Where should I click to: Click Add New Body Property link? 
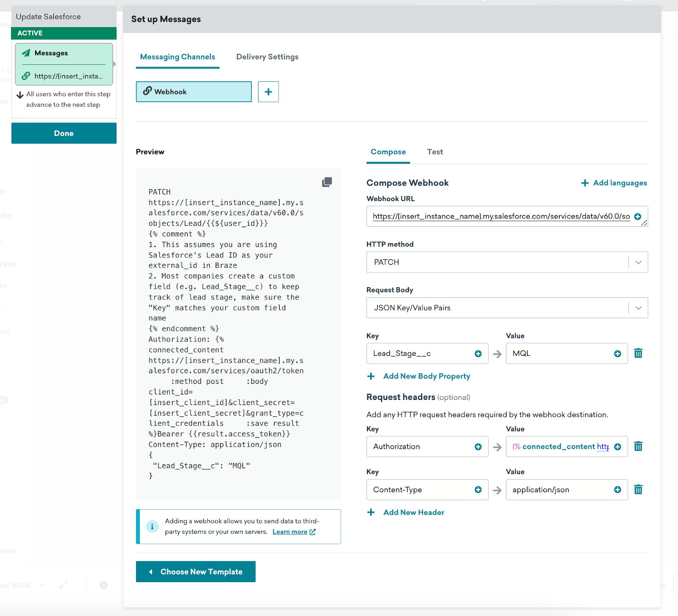(x=427, y=376)
